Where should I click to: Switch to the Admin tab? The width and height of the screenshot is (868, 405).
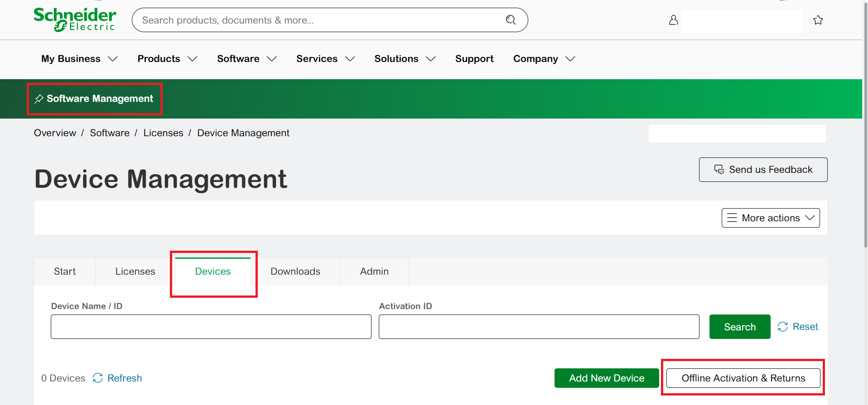click(374, 272)
